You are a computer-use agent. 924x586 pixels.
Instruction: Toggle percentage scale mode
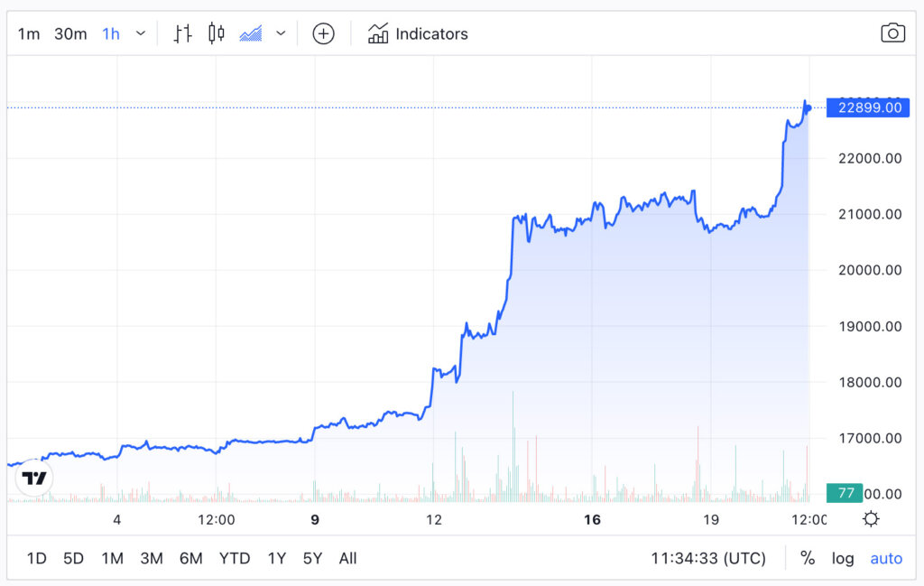pyautogui.click(x=808, y=558)
